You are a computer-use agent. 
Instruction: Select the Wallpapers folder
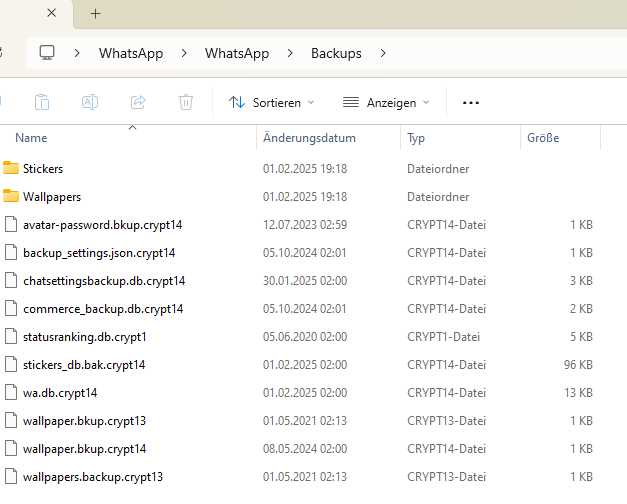pyautogui.click(x=52, y=197)
